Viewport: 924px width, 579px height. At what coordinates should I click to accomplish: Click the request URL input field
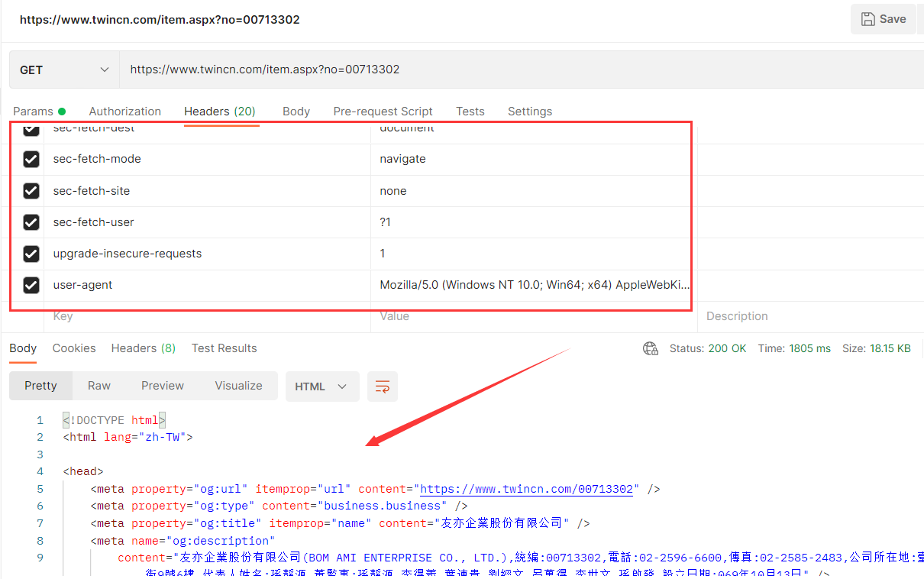click(x=522, y=70)
